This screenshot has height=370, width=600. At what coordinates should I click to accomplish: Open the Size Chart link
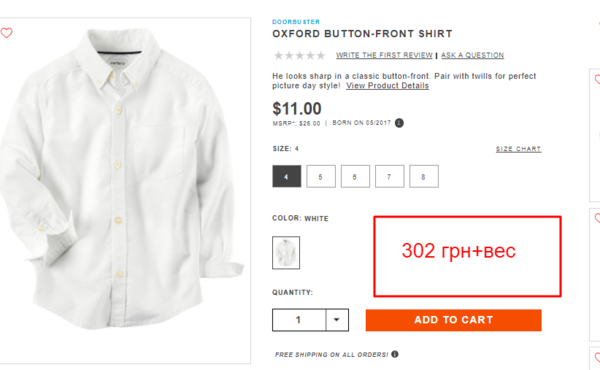coord(518,149)
